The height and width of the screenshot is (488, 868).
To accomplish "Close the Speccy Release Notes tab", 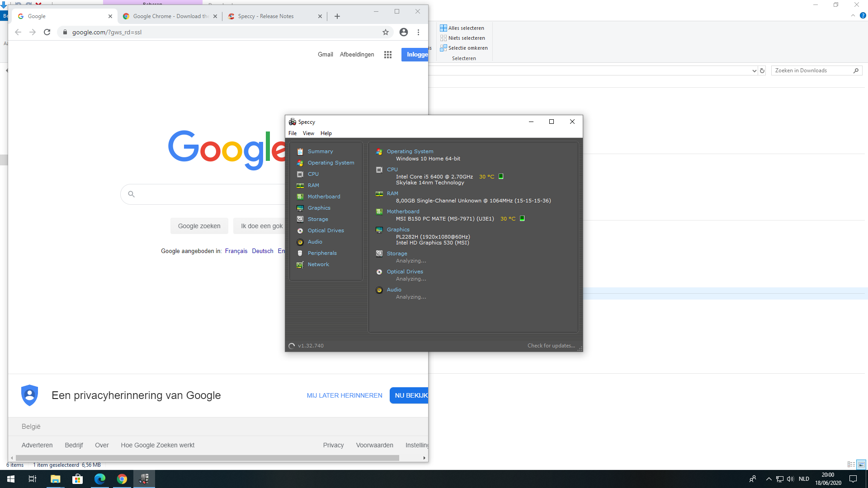I will click(320, 16).
